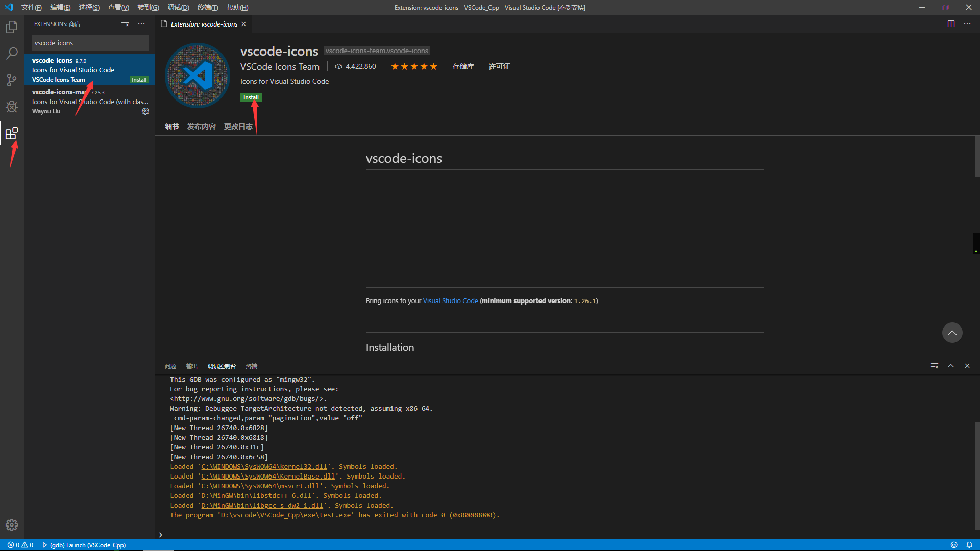Click the errors and warnings status indicator
The image size is (980, 551).
tap(20, 545)
